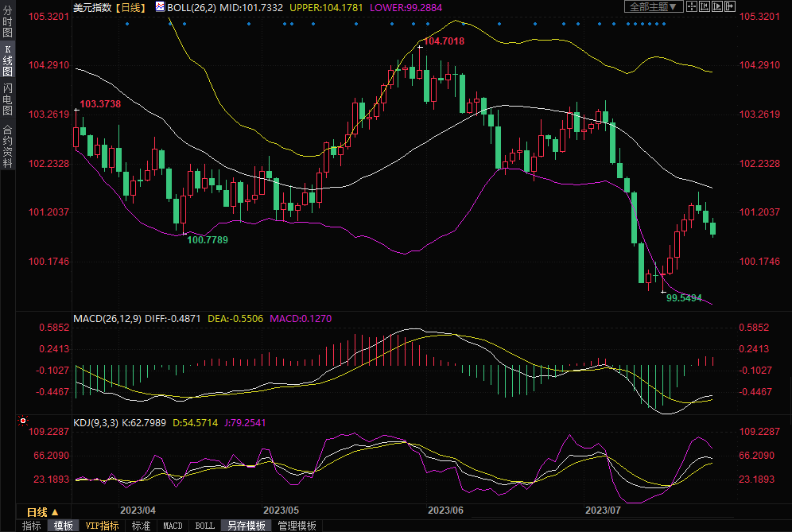Click the crosshair cursor icon in top toolbar

pyautogui.click(x=692, y=7)
